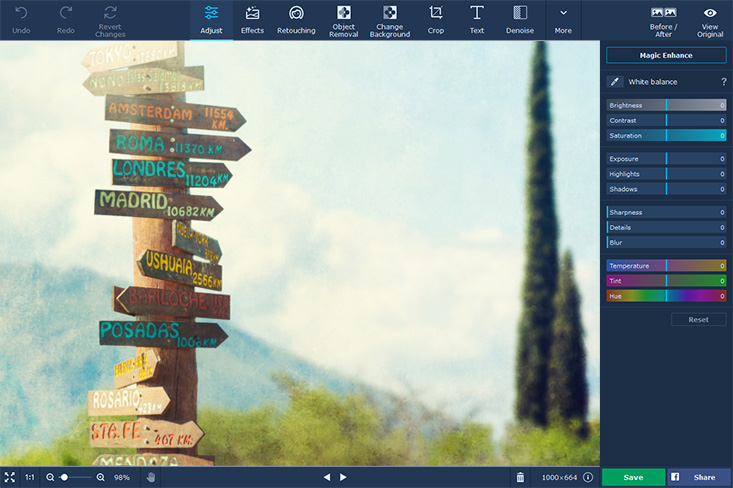
Task: Open the Denoise tool
Action: [x=520, y=20]
